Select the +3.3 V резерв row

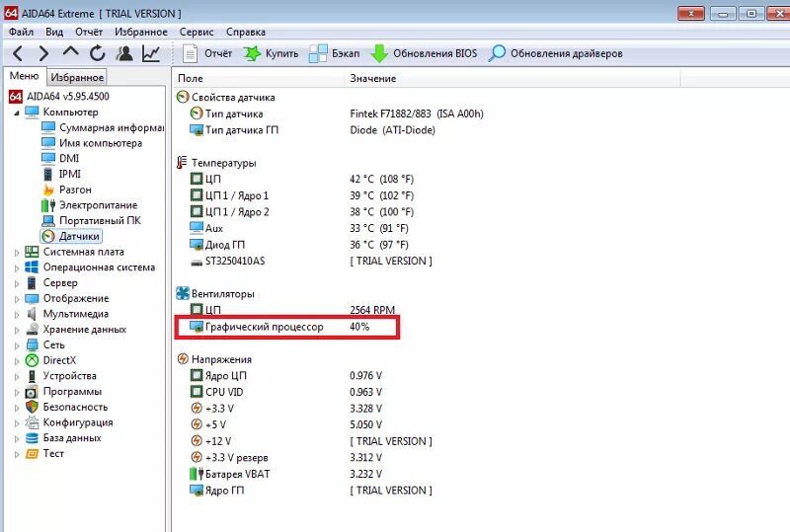(x=285, y=457)
